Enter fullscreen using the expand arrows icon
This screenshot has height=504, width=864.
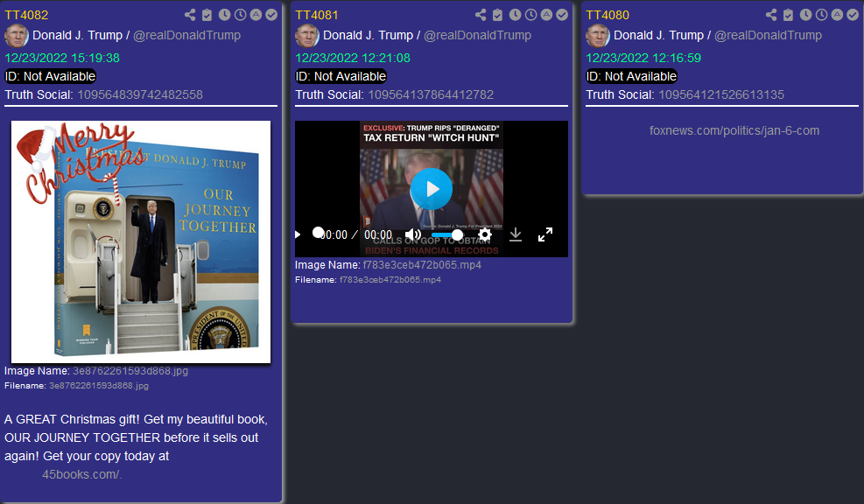[x=545, y=234]
